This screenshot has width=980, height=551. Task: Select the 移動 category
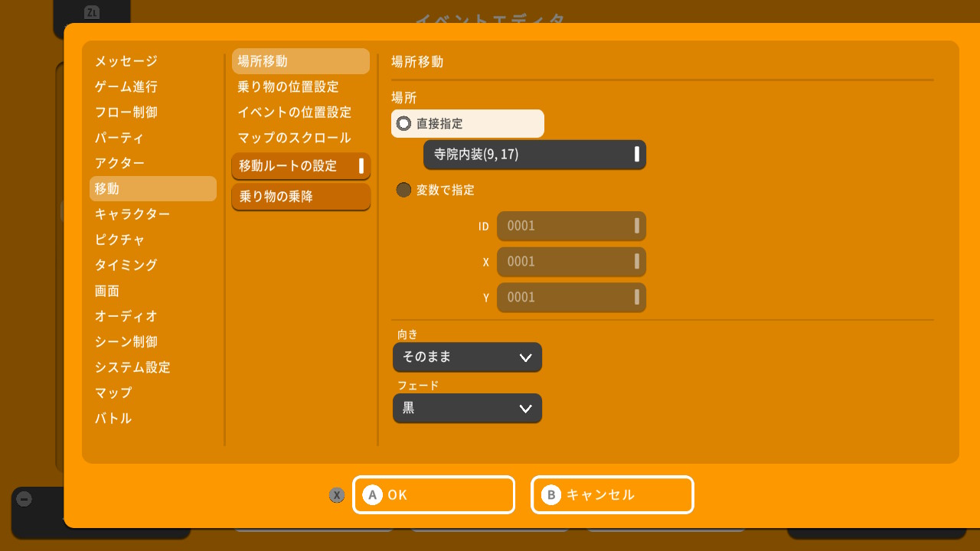click(153, 189)
